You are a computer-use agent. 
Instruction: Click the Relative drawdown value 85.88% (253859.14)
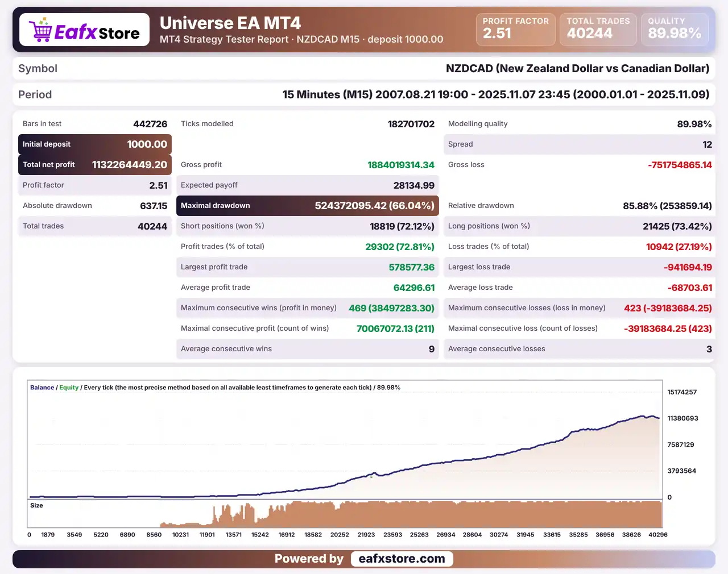pos(667,206)
